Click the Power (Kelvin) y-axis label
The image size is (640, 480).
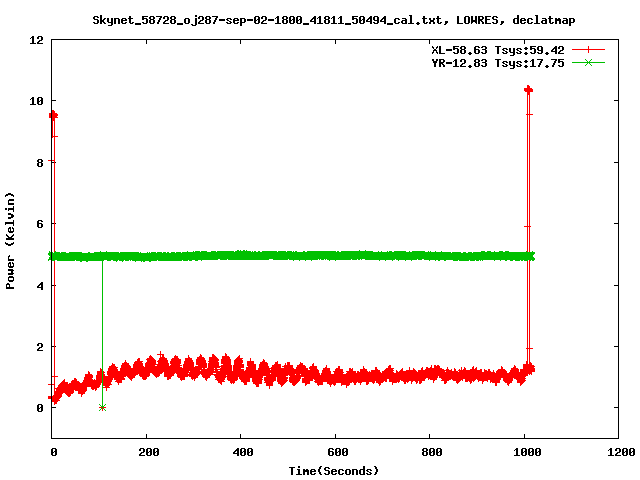(x=10, y=241)
